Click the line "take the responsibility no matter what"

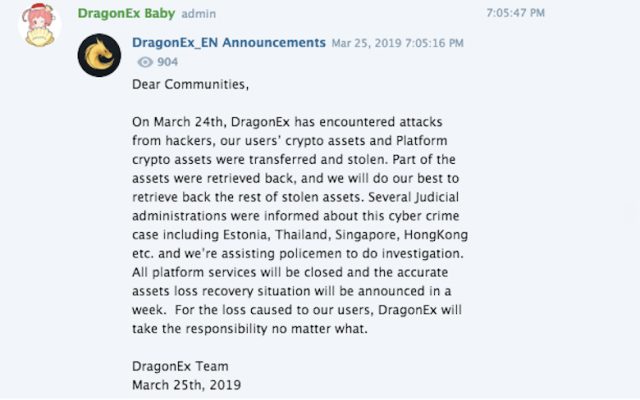point(250,329)
